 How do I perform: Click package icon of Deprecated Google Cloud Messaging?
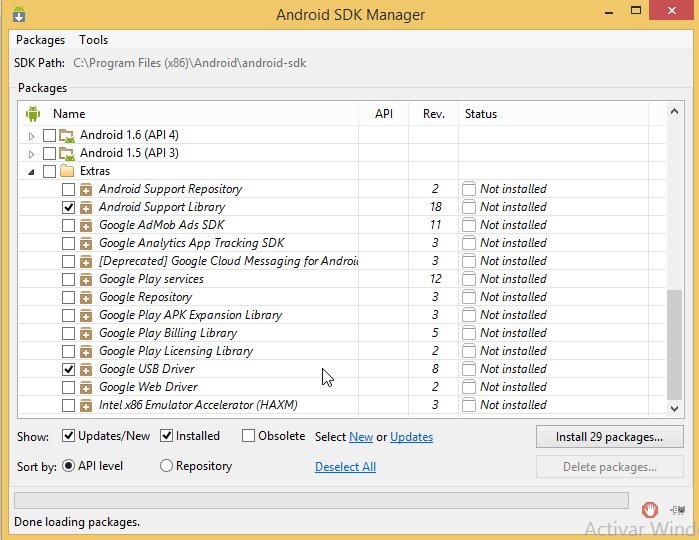(86, 261)
